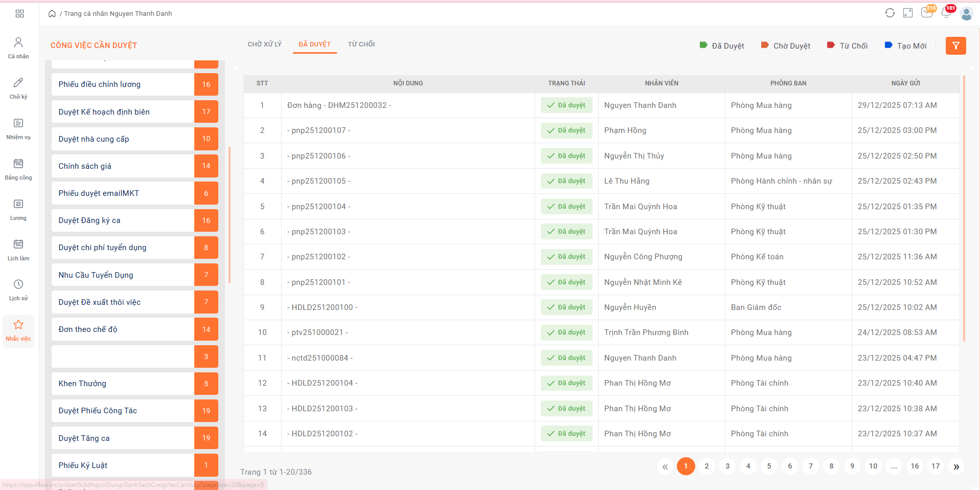Switch to the TỪ CHỐI tab
Screen dimensions: 980x490
click(361, 44)
